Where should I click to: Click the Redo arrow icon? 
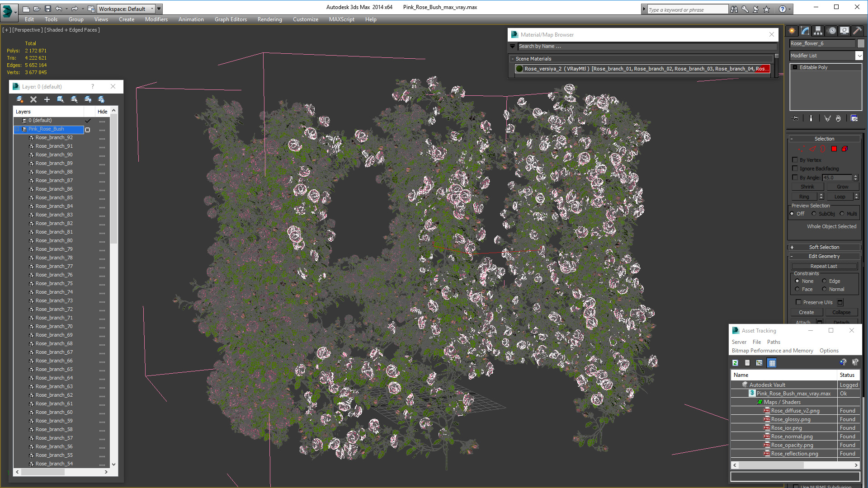(75, 9)
